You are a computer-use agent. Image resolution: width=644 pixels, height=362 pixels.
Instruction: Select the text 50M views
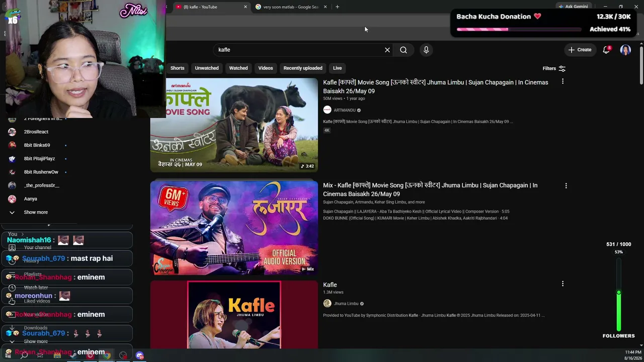click(333, 99)
